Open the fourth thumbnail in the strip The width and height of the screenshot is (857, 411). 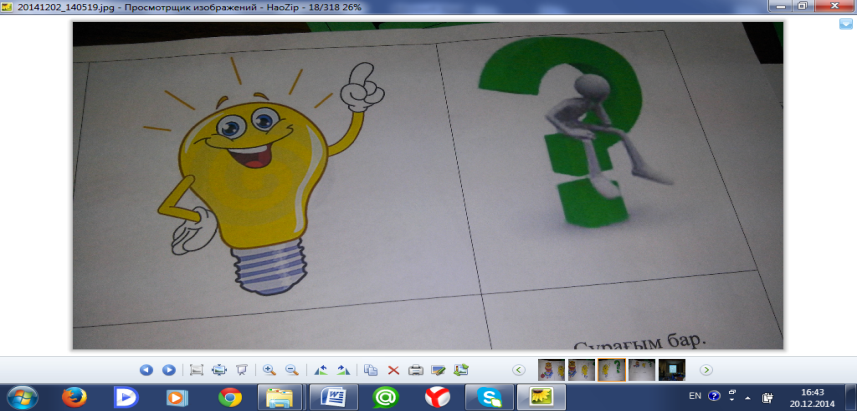coord(642,370)
